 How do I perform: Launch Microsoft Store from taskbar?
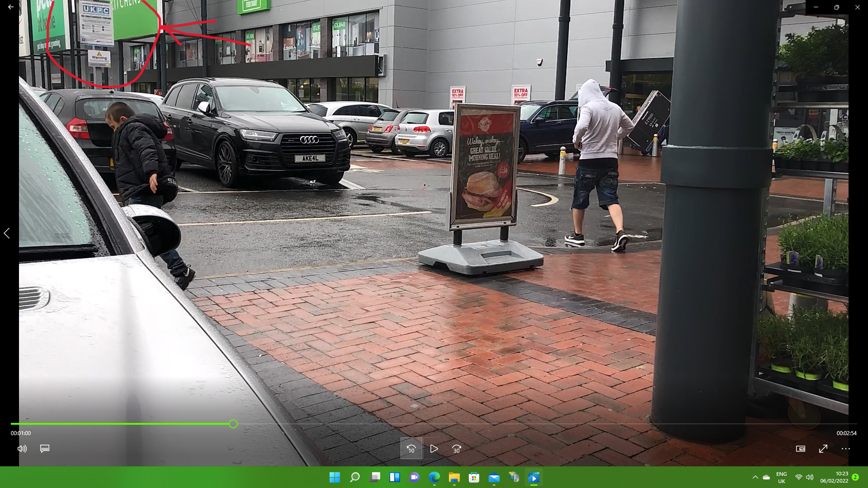[x=474, y=477]
